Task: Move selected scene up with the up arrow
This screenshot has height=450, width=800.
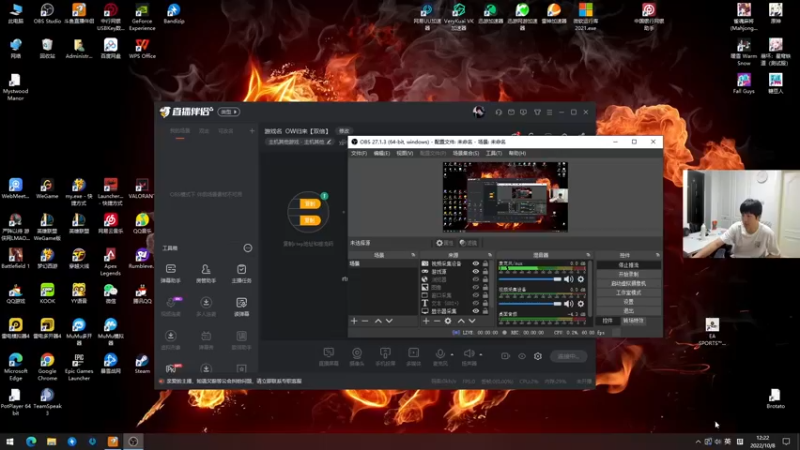Action: 378,321
